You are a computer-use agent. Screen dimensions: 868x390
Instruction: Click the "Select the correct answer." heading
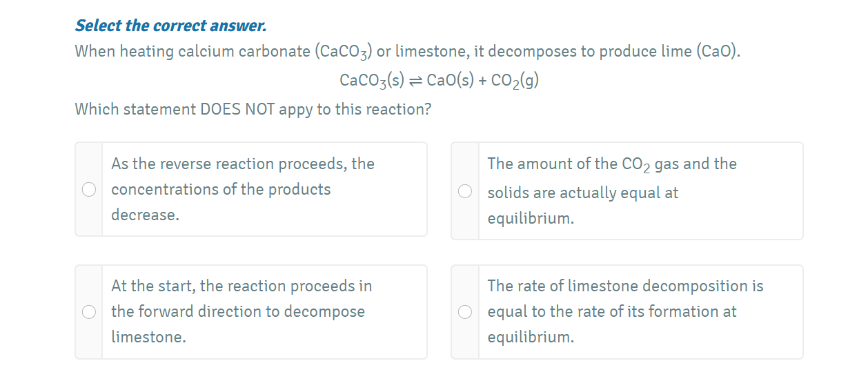(x=170, y=26)
